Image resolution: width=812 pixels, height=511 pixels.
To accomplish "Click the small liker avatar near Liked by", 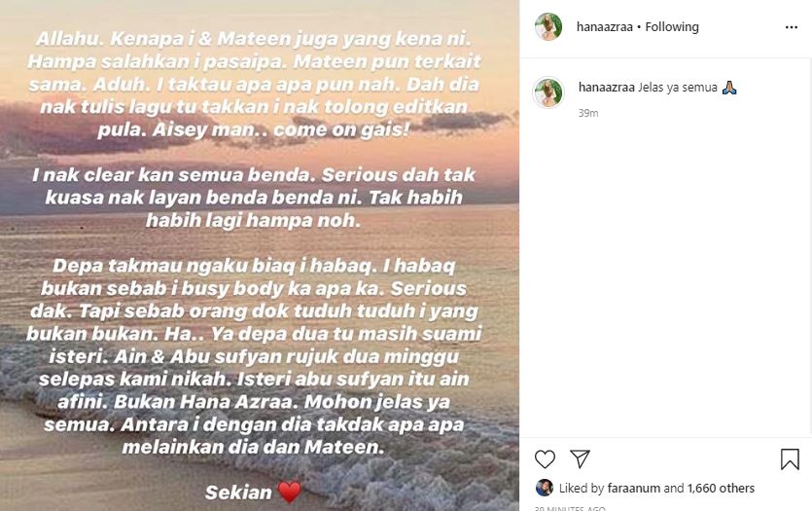I will pyautogui.click(x=545, y=488).
